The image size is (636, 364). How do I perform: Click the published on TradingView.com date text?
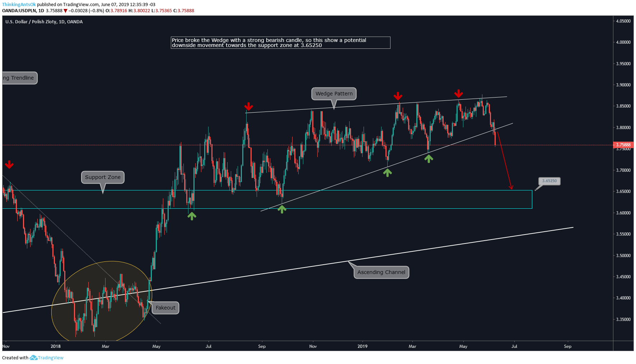tap(96, 5)
